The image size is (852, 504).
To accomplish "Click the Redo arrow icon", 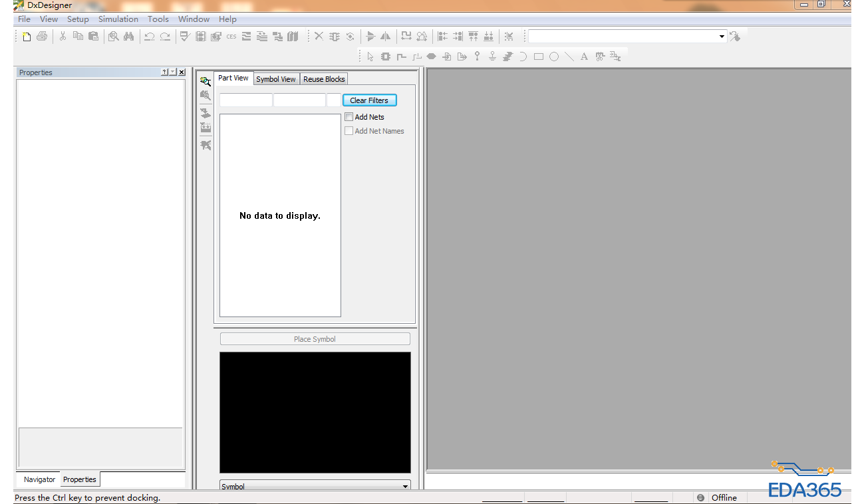I will tap(165, 37).
